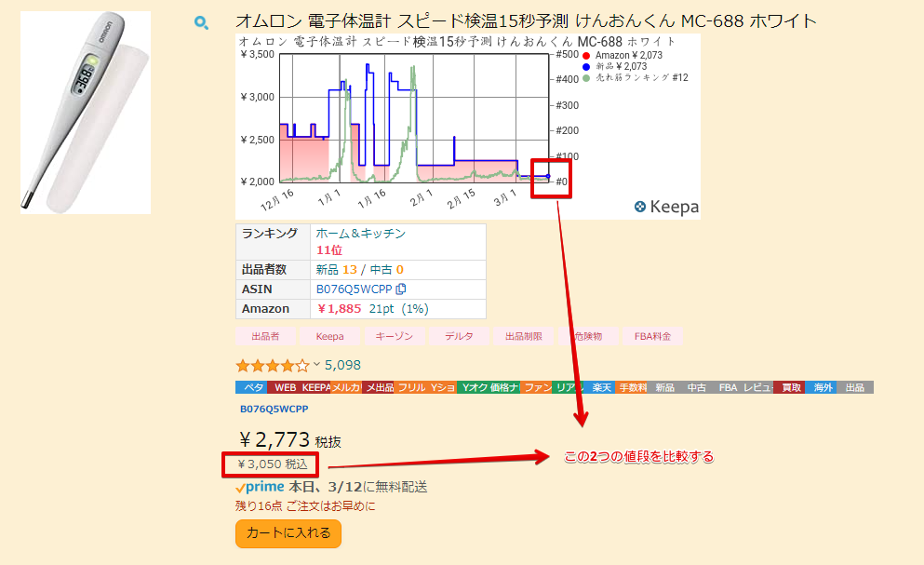Image resolution: width=924 pixels, height=565 pixels.
Task: Click the red Amazon legend dot
Action: [586, 56]
